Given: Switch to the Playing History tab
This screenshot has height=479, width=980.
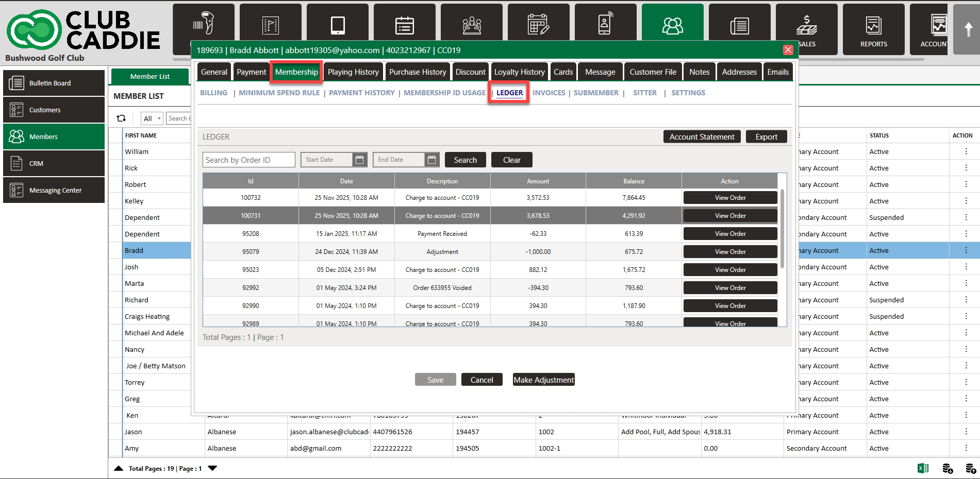Looking at the screenshot, I should [353, 72].
